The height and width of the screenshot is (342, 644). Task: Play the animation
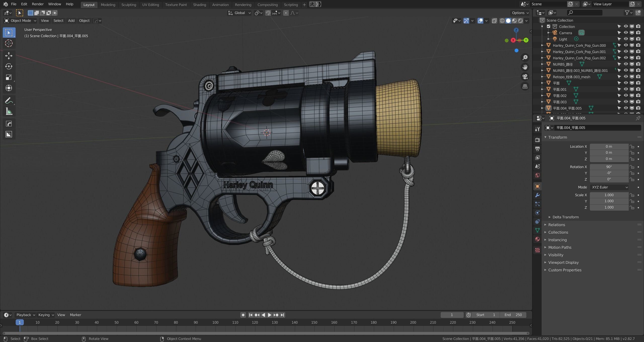(269, 315)
